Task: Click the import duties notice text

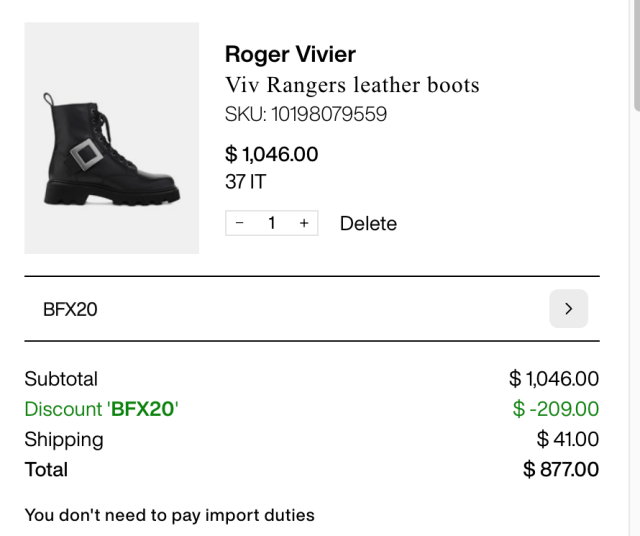Action: pyautogui.click(x=170, y=515)
